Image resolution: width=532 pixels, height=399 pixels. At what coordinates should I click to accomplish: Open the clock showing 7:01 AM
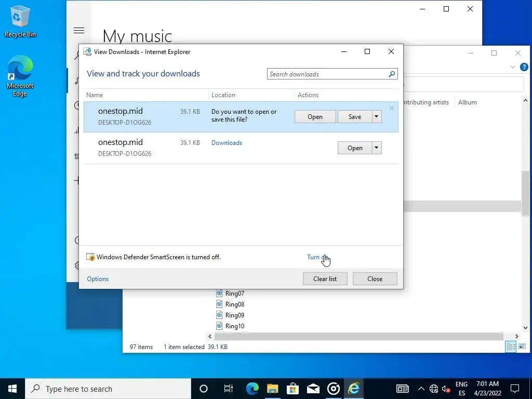coord(487,389)
